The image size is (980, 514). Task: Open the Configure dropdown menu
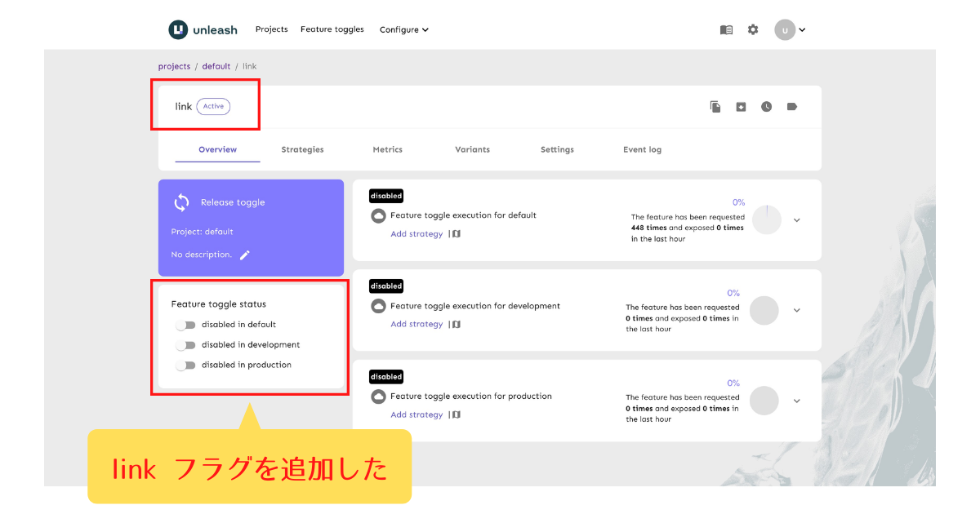point(404,29)
